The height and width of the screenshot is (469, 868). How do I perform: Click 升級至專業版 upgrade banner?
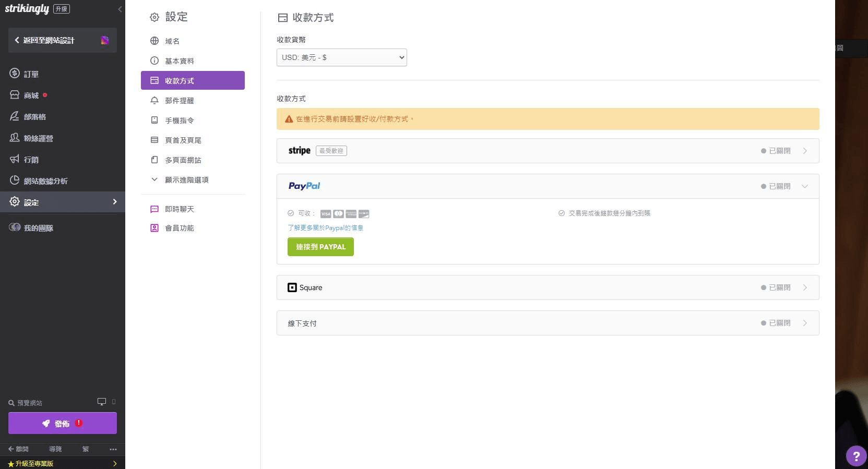(x=63, y=463)
